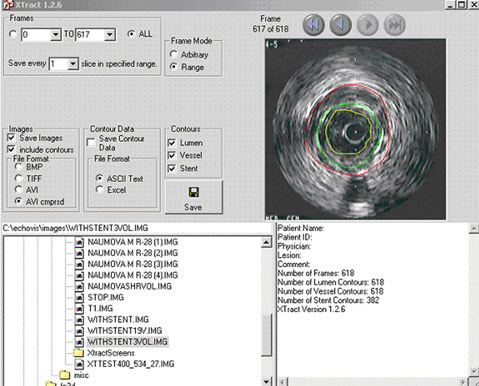Select the T1.IMG file
This screenshot has width=479, height=386.
point(100,308)
